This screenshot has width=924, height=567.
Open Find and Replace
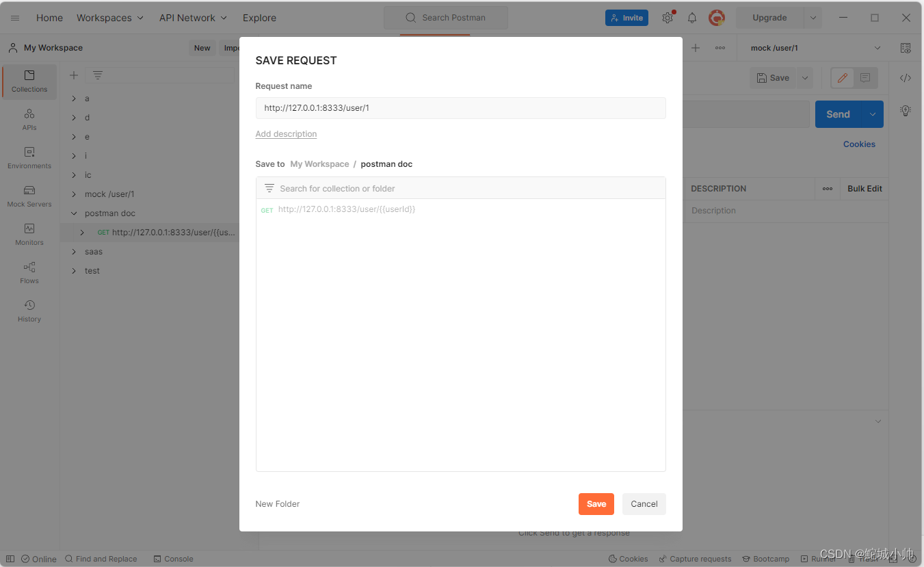point(101,559)
